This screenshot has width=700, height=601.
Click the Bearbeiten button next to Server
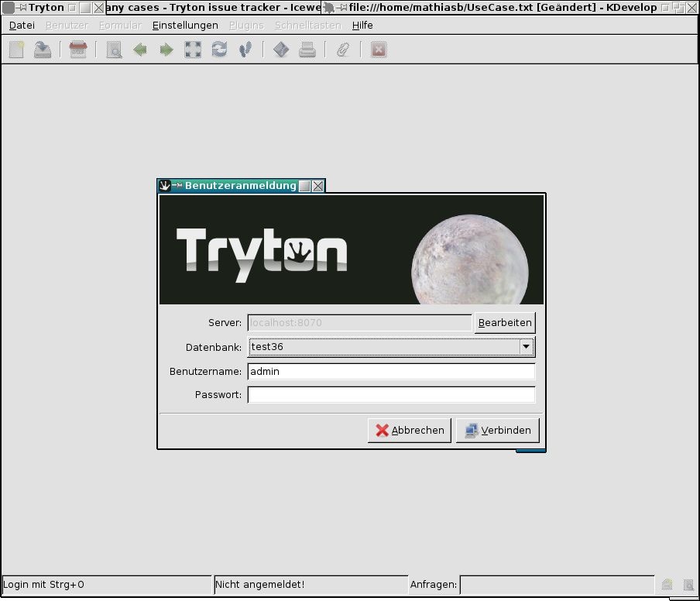[505, 323]
